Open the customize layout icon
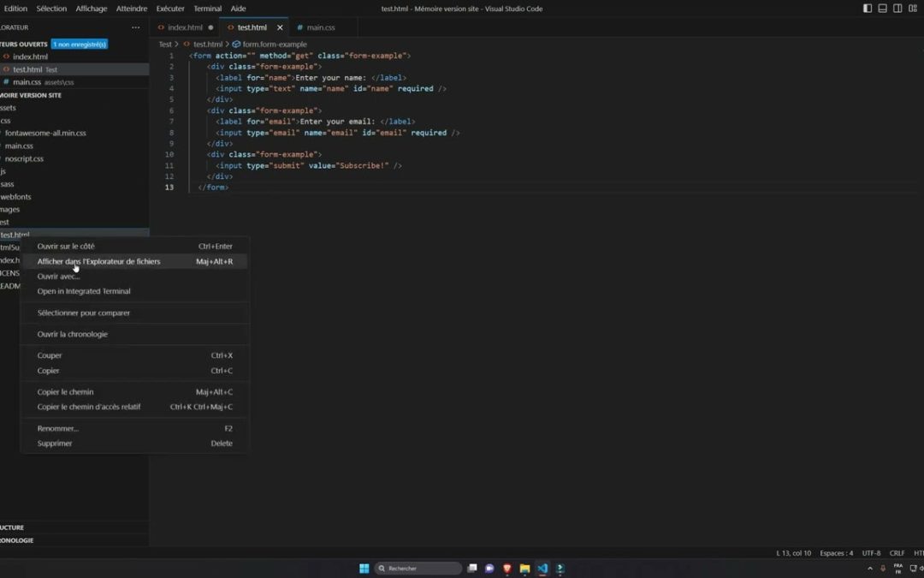 click(913, 9)
